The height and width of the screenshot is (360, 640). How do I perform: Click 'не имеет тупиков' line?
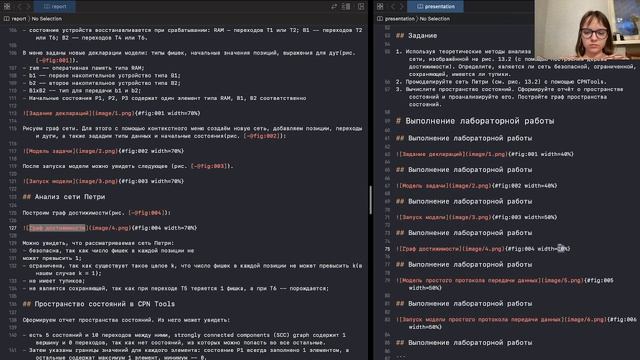point(54,281)
